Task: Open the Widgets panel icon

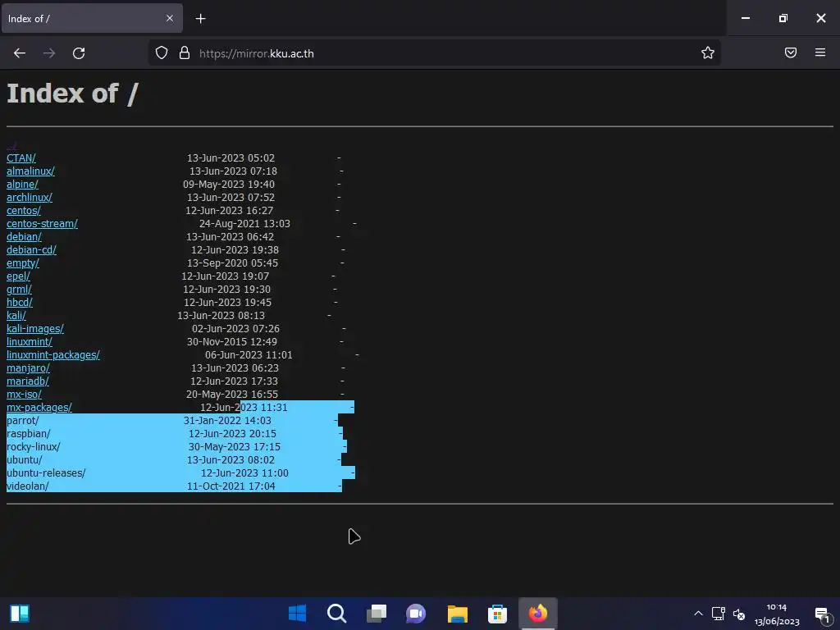Action: [x=20, y=613]
